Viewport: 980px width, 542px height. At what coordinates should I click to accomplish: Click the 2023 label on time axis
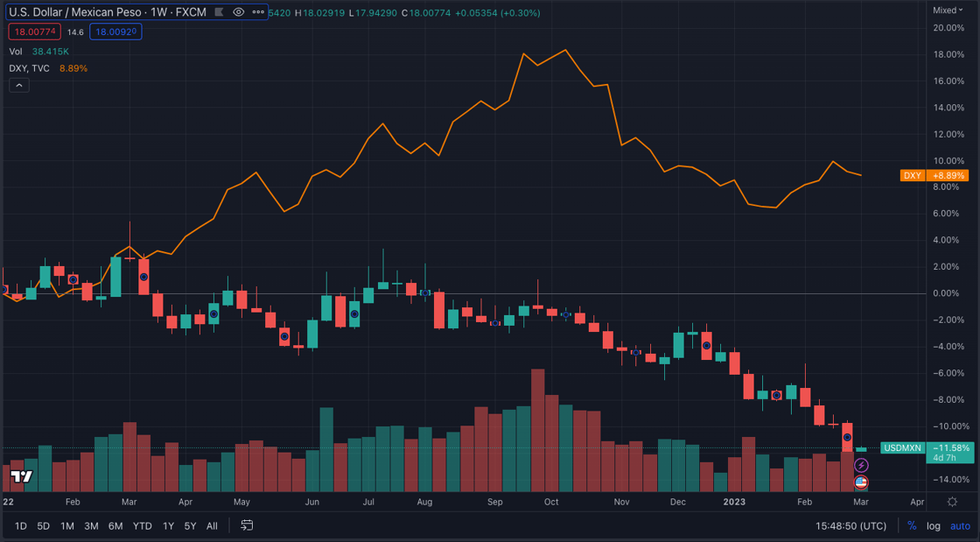pos(734,502)
